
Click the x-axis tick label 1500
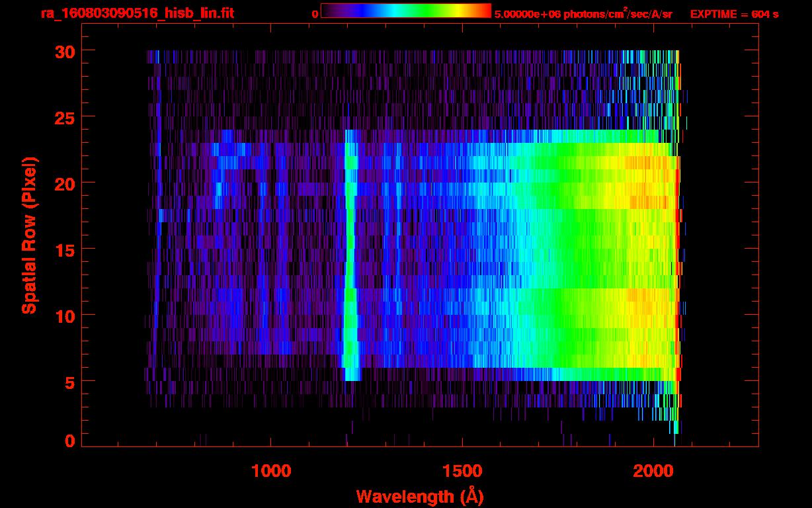point(462,471)
